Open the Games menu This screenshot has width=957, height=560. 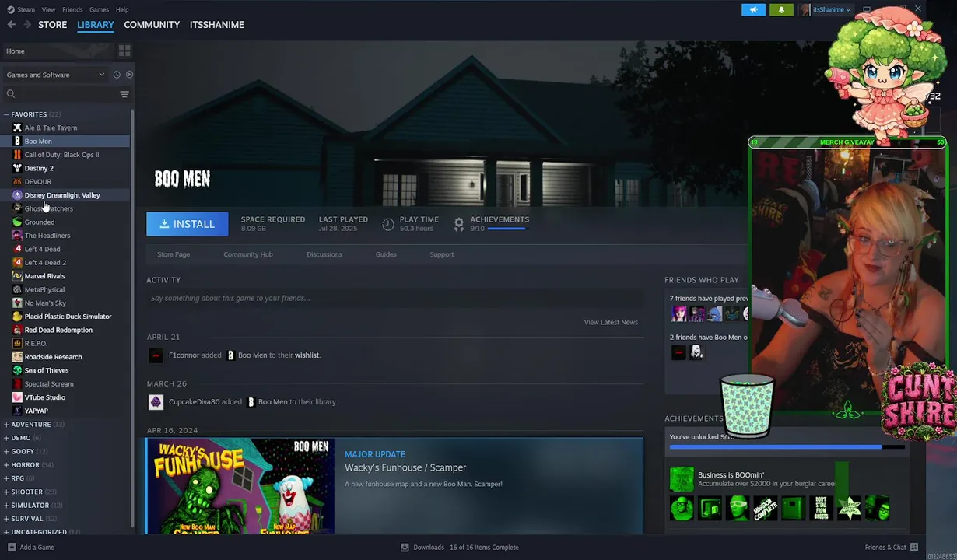point(99,9)
